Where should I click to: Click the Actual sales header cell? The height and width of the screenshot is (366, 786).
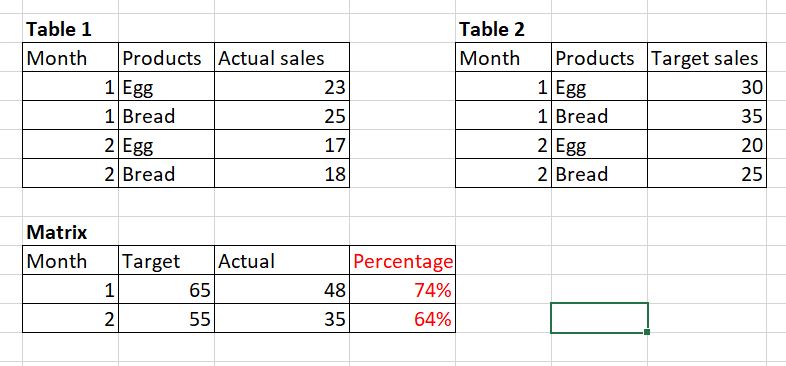(x=282, y=58)
